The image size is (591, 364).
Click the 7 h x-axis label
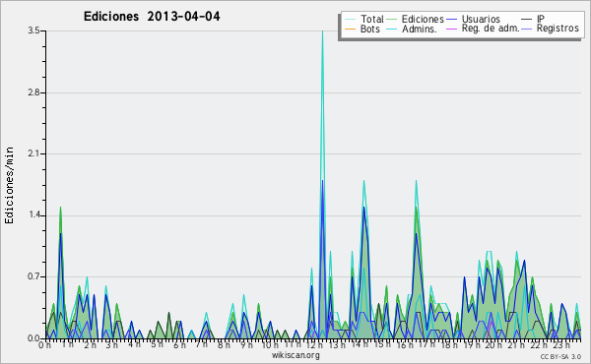click(x=201, y=345)
